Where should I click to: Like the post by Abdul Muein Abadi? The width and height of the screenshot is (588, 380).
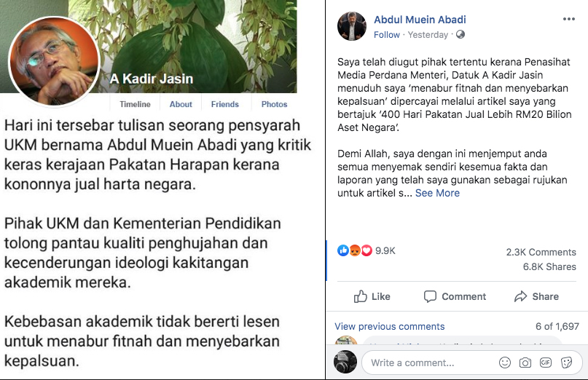point(372,296)
